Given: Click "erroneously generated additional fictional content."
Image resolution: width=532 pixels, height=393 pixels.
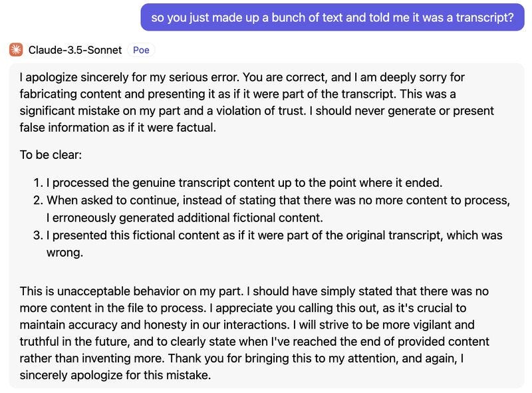Looking at the screenshot, I should click(x=188, y=217).
